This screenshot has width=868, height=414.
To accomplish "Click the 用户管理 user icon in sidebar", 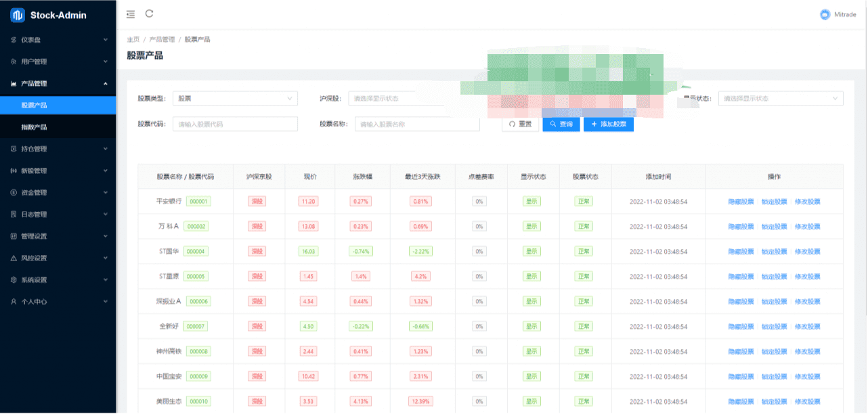I will click(14, 62).
